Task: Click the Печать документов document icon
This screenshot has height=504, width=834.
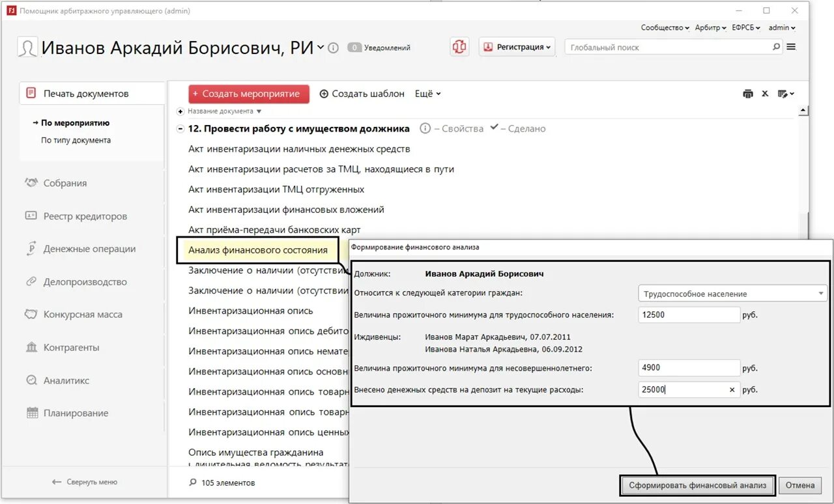Action: tap(31, 93)
